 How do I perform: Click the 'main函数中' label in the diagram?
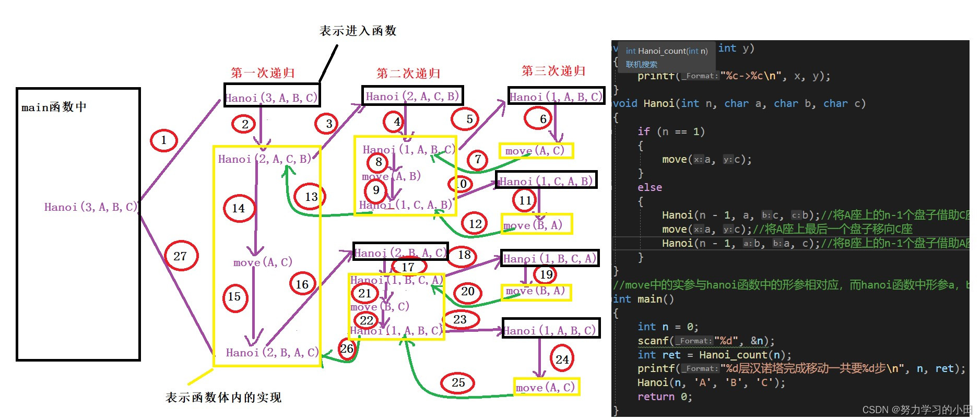click(x=54, y=107)
